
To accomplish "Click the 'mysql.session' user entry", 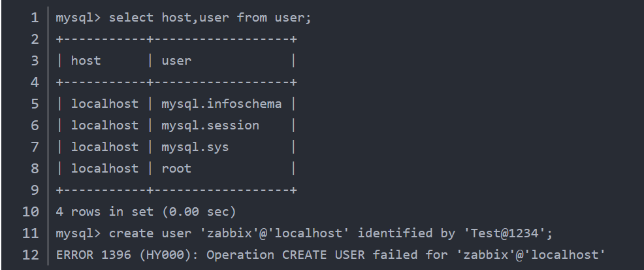I will [x=210, y=125].
